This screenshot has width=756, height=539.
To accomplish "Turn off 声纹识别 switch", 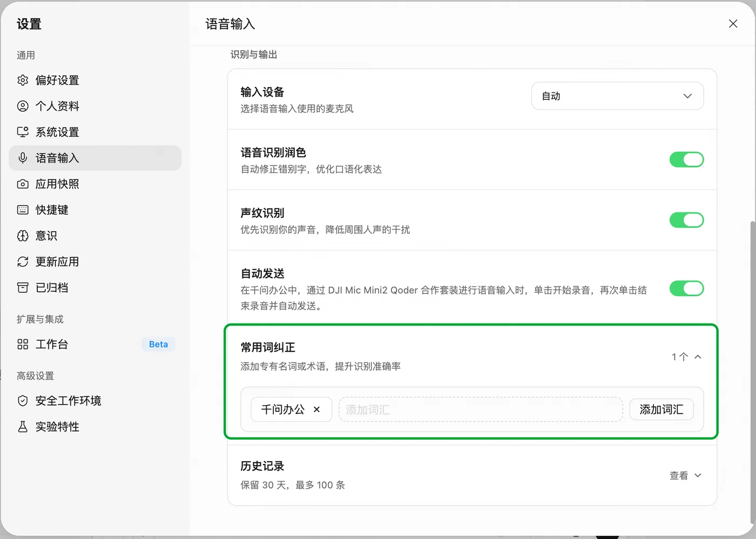I will (686, 220).
